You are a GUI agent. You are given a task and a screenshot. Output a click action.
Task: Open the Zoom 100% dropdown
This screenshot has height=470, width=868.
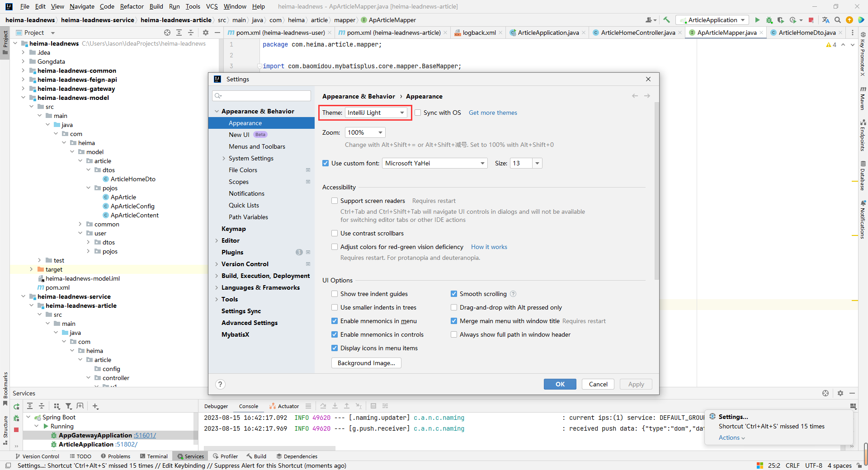click(365, 132)
